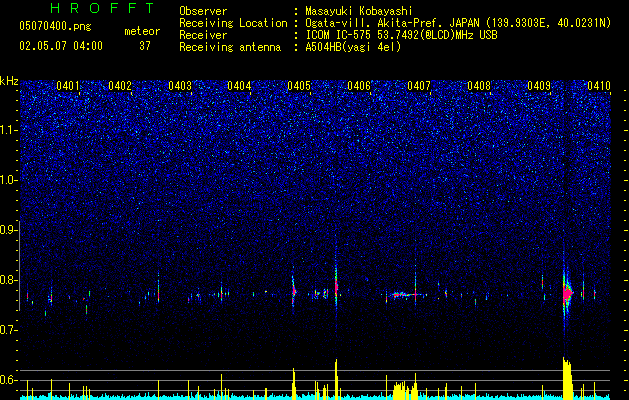Click the 0410 time marker
The width and height of the screenshot is (629, 400).
coord(599,86)
